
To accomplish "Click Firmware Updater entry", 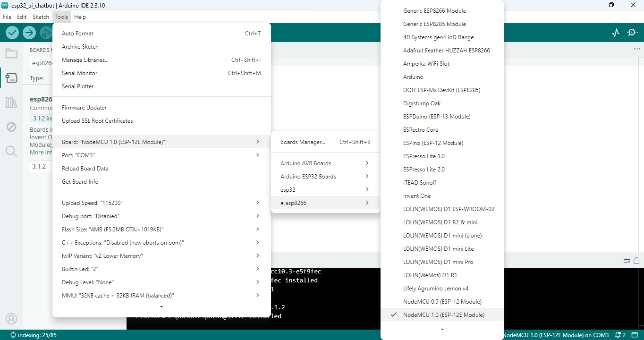I will [x=161, y=108].
